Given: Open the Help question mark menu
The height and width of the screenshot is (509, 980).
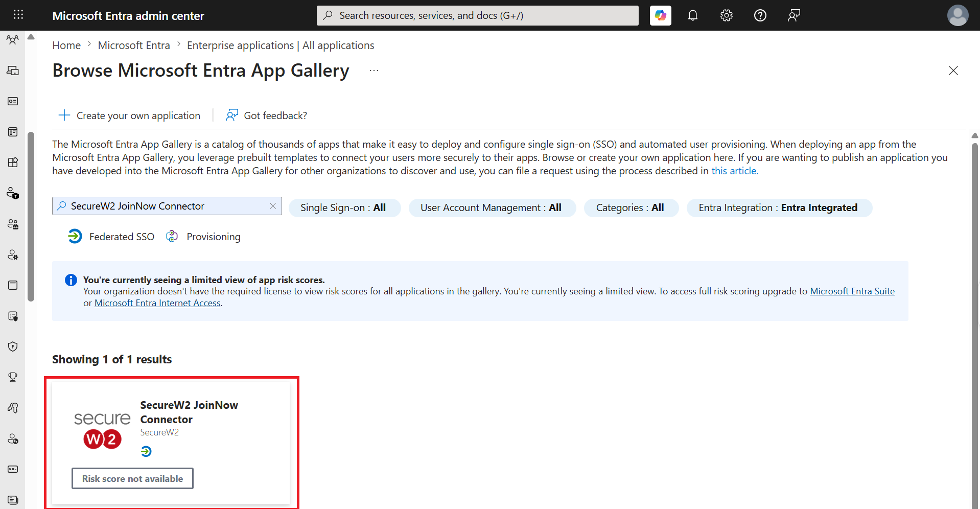Looking at the screenshot, I should point(760,15).
